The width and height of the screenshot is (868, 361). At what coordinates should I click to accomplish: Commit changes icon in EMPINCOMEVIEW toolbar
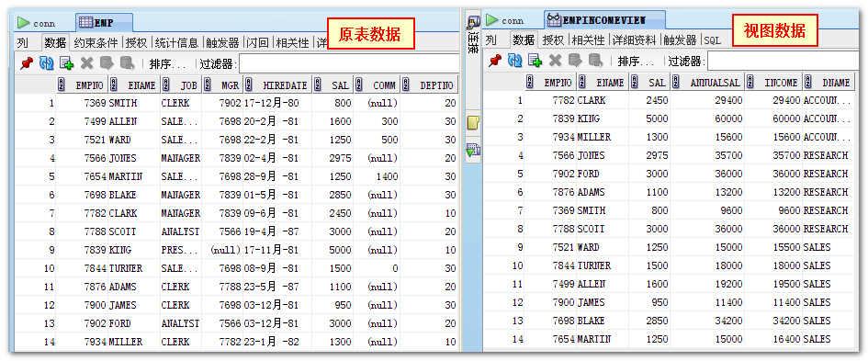(575, 61)
